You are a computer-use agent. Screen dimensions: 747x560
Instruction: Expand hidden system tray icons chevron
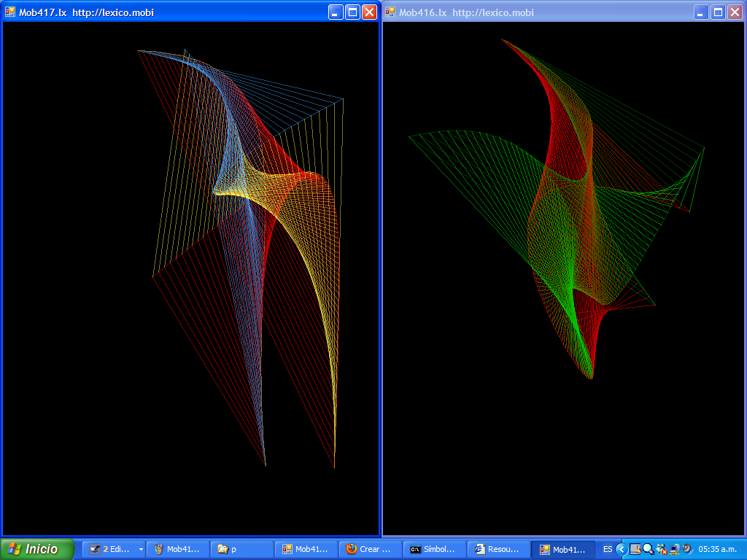pos(621,549)
